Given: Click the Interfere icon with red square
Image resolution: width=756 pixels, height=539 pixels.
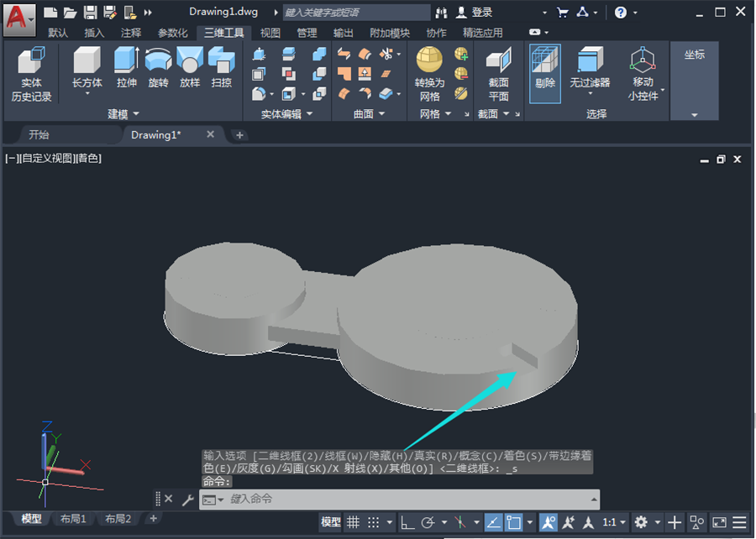Looking at the screenshot, I should 288,74.
